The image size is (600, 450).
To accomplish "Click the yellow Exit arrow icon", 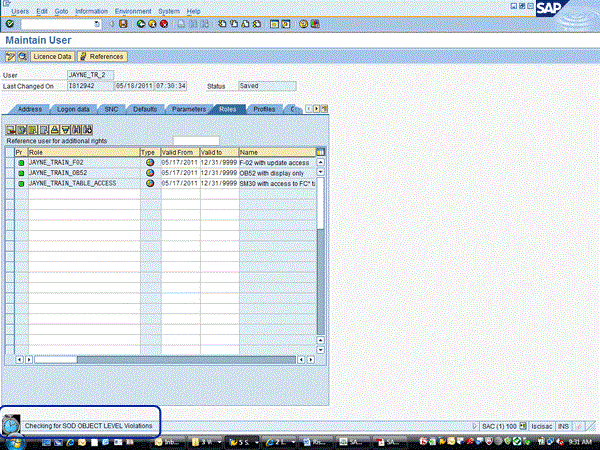I will pos(153,23).
